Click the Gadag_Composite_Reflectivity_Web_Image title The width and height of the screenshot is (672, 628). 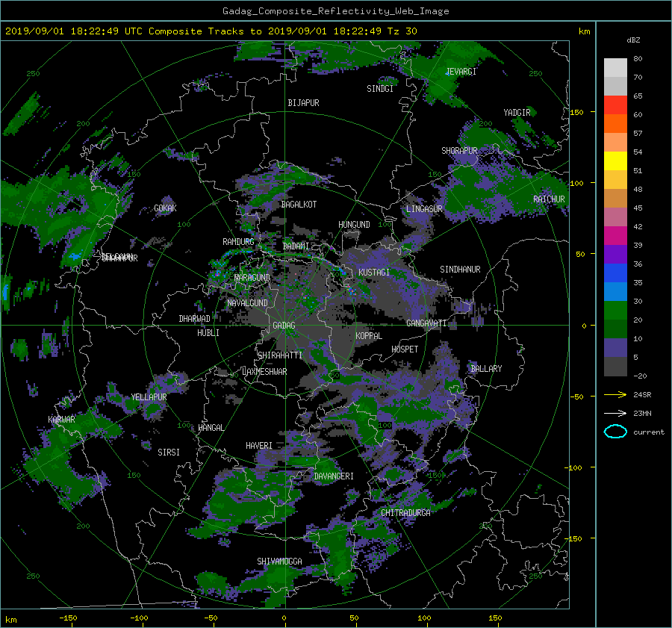click(335, 11)
